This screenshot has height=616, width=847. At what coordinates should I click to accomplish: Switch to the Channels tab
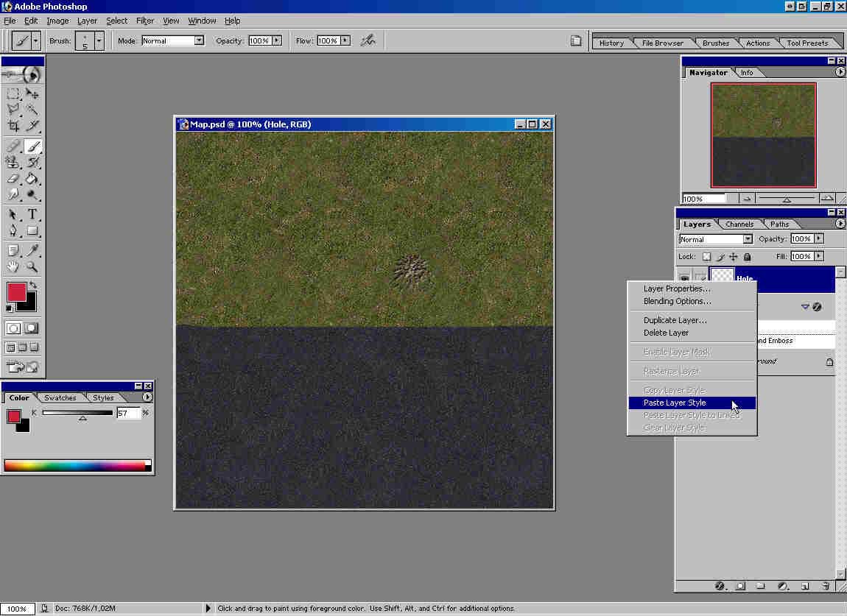coord(739,224)
